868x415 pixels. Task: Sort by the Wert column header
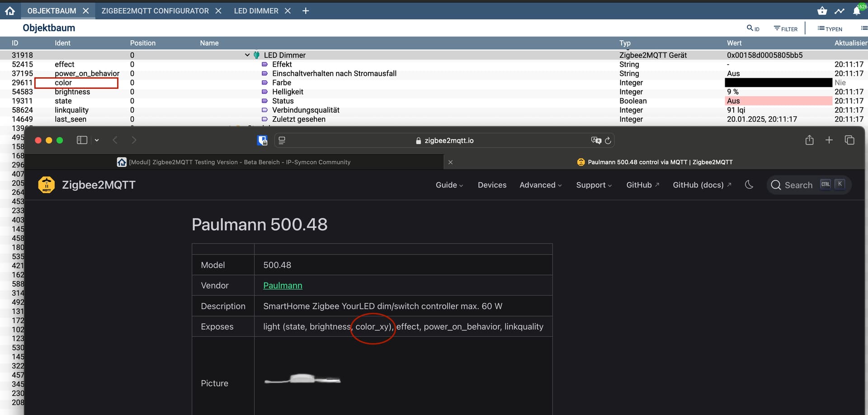(x=734, y=43)
